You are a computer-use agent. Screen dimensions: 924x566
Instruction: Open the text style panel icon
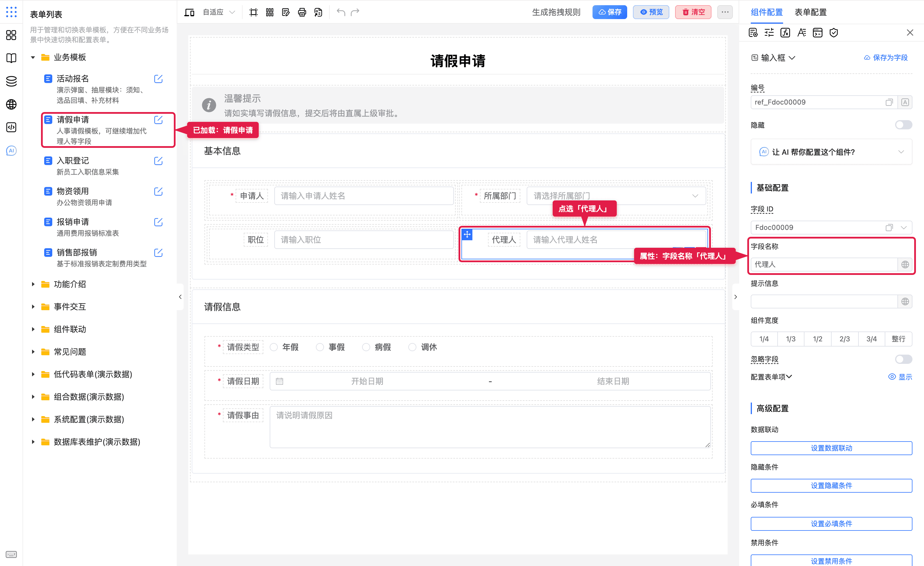pos(801,33)
